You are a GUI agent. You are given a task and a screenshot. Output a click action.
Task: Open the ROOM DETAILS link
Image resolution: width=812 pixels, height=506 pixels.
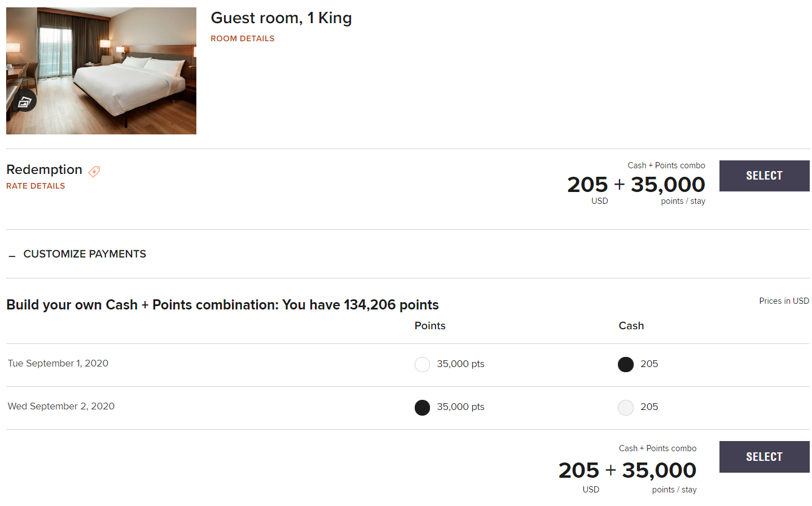pos(243,38)
